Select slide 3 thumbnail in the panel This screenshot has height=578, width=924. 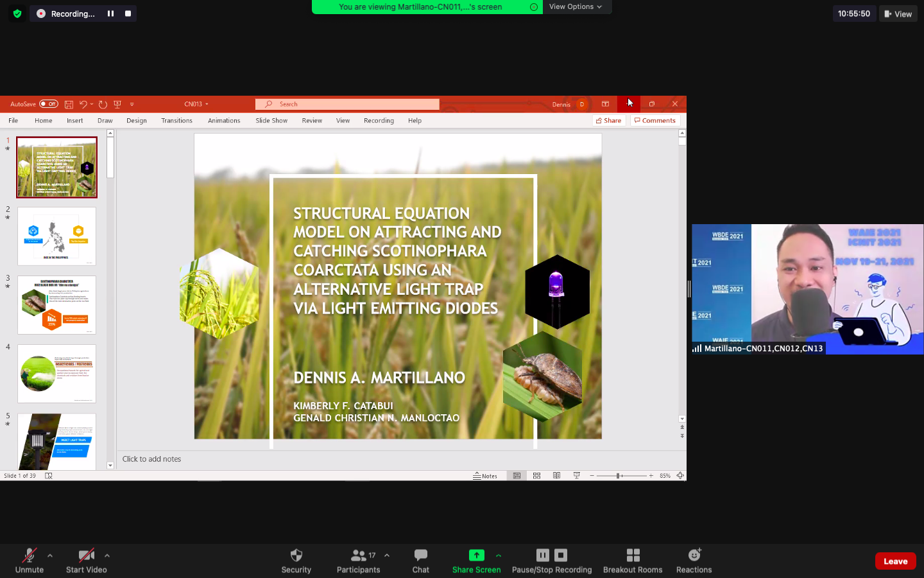56,305
